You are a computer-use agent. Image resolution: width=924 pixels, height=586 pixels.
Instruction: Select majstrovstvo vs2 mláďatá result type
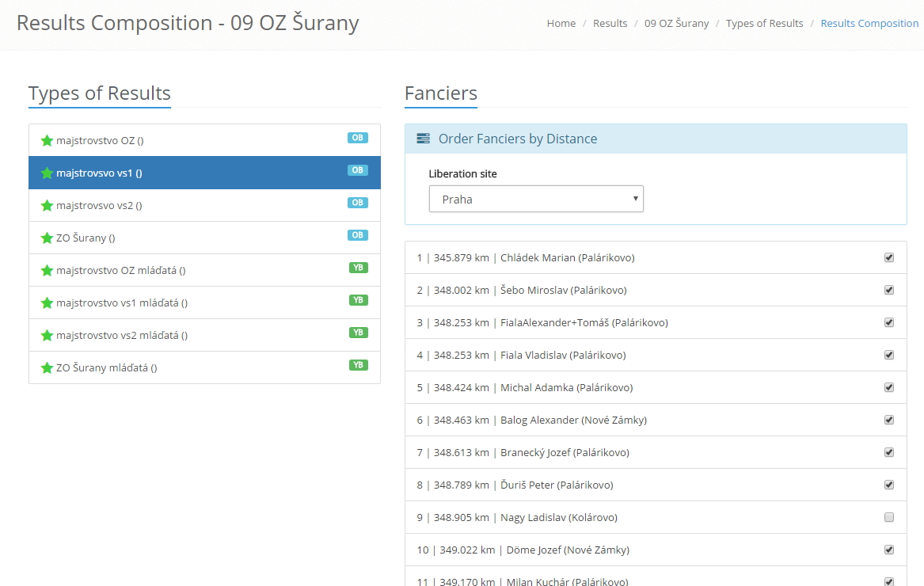click(x=122, y=336)
